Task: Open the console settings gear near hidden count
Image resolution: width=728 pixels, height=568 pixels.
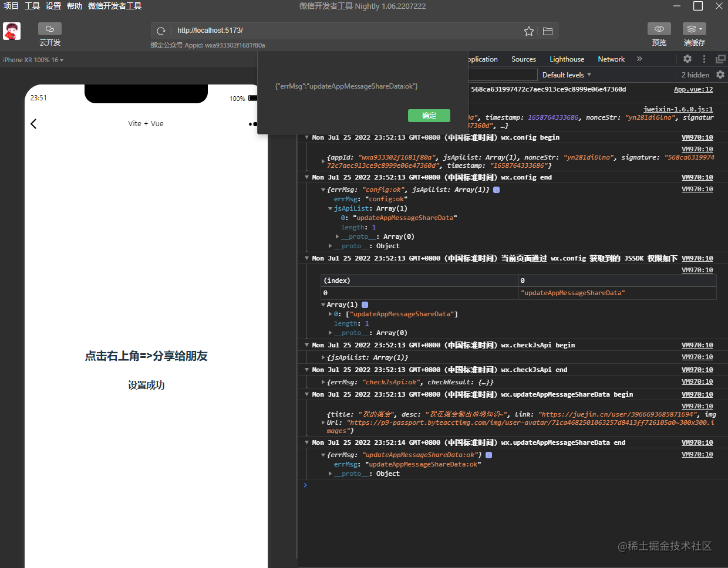Action: 720,75
